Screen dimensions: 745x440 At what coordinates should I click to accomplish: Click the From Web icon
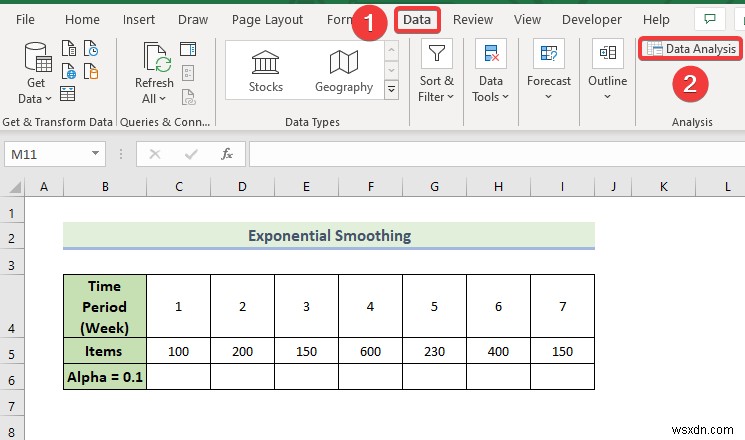(x=69, y=71)
